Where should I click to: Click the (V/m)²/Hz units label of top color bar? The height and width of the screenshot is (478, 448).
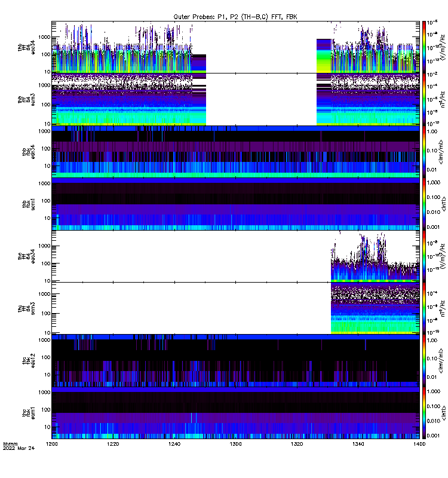443,47
